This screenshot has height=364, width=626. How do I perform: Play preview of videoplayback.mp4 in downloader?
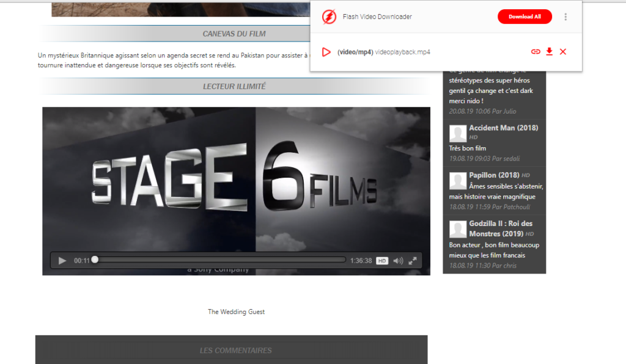tap(326, 52)
